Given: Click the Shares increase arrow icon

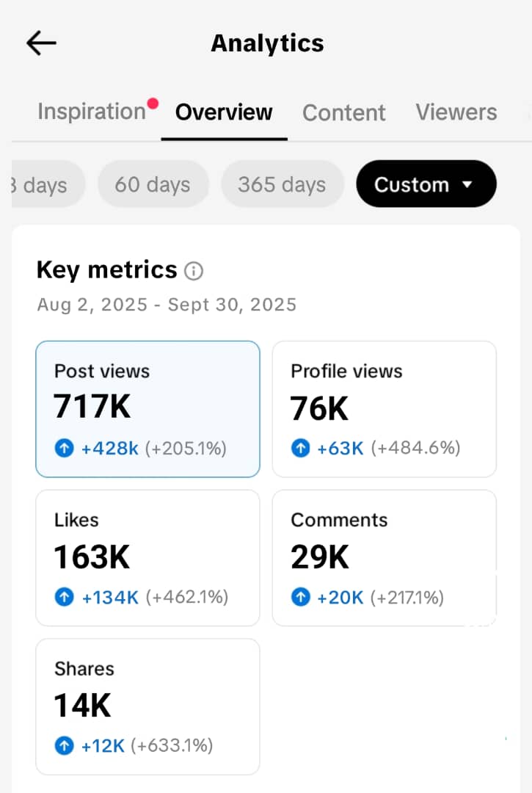Looking at the screenshot, I should coord(65,746).
